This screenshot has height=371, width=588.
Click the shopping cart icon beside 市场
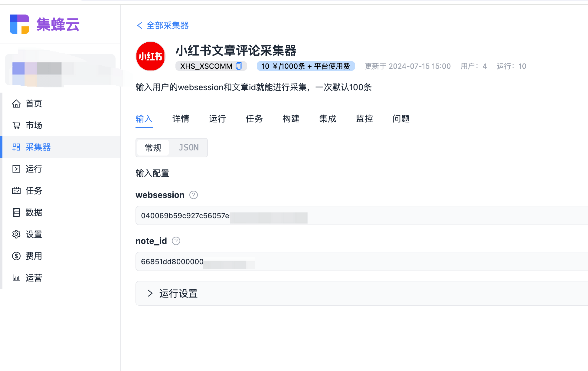point(16,125)
